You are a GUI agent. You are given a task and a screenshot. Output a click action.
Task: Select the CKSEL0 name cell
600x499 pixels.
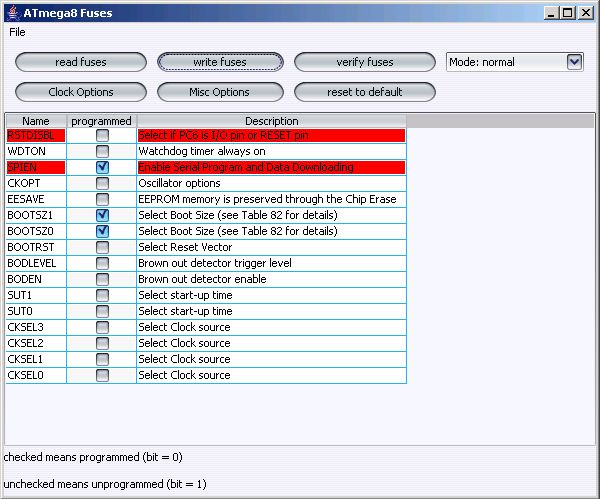[x=36, y=375]
